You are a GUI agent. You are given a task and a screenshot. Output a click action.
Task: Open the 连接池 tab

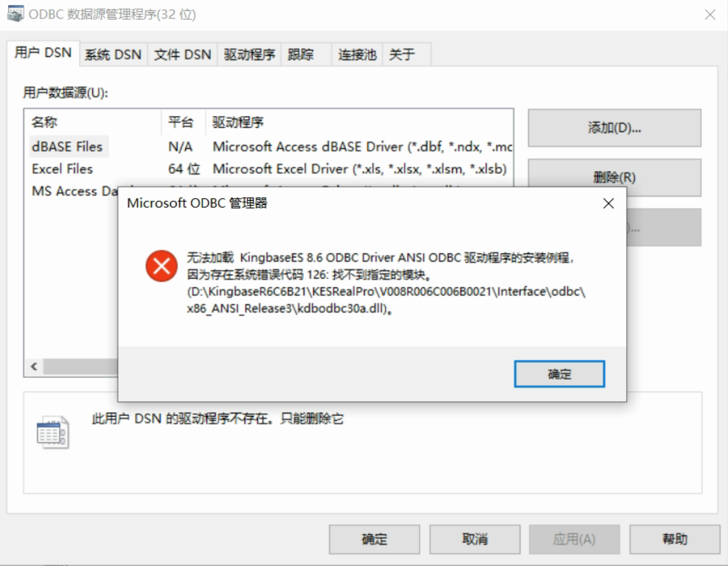pos(357,54)
